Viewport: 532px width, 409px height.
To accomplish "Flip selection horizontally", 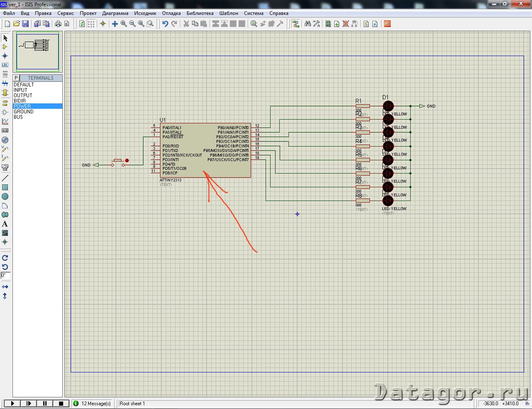I will [5, 287].
